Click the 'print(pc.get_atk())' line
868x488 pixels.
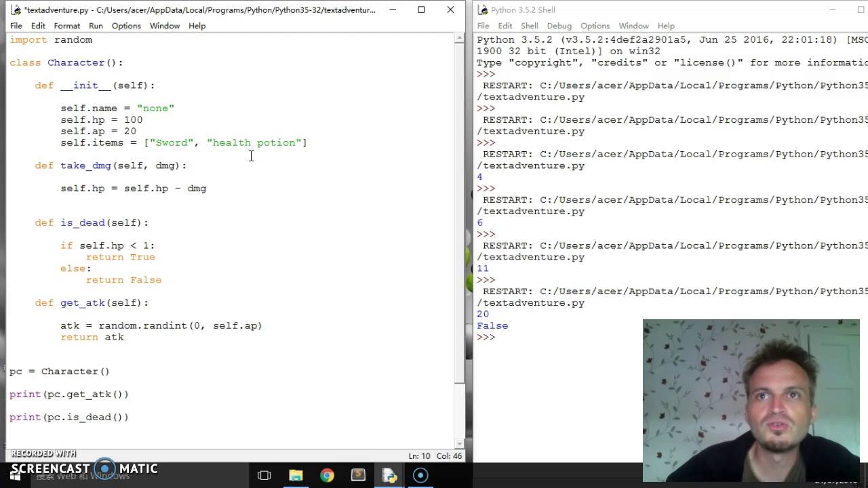coord(69,394)
